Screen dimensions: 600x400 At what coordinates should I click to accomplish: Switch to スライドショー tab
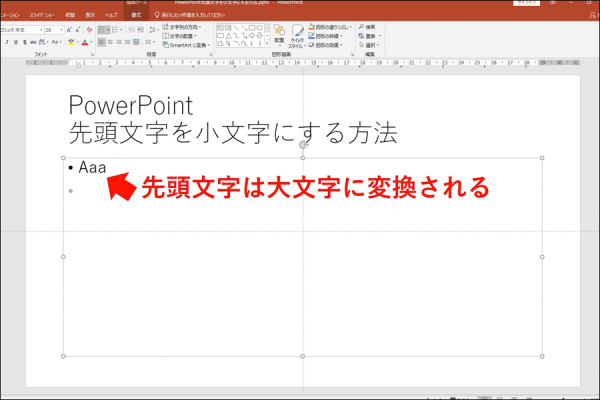click(x=42, y=15)
